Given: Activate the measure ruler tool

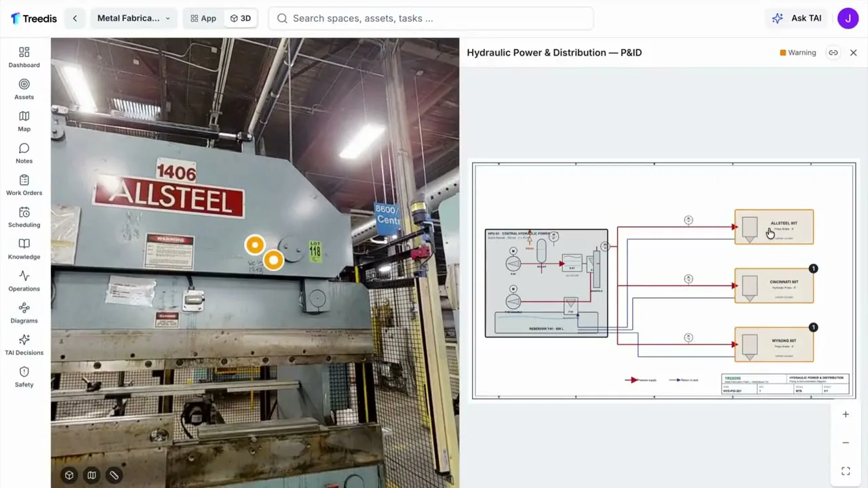Looking at the screenshot, I should [114, 475].
